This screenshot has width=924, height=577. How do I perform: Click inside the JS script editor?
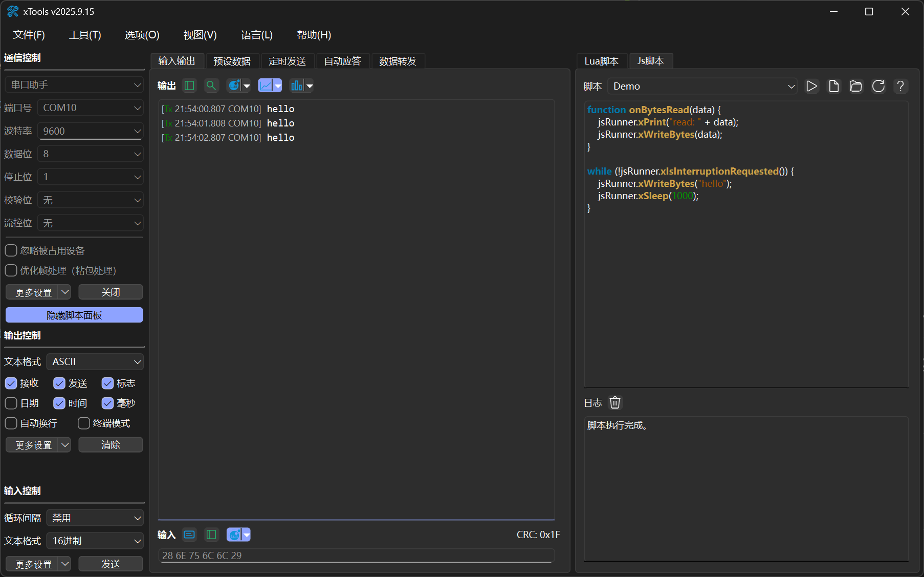click(x=746, y=244)
